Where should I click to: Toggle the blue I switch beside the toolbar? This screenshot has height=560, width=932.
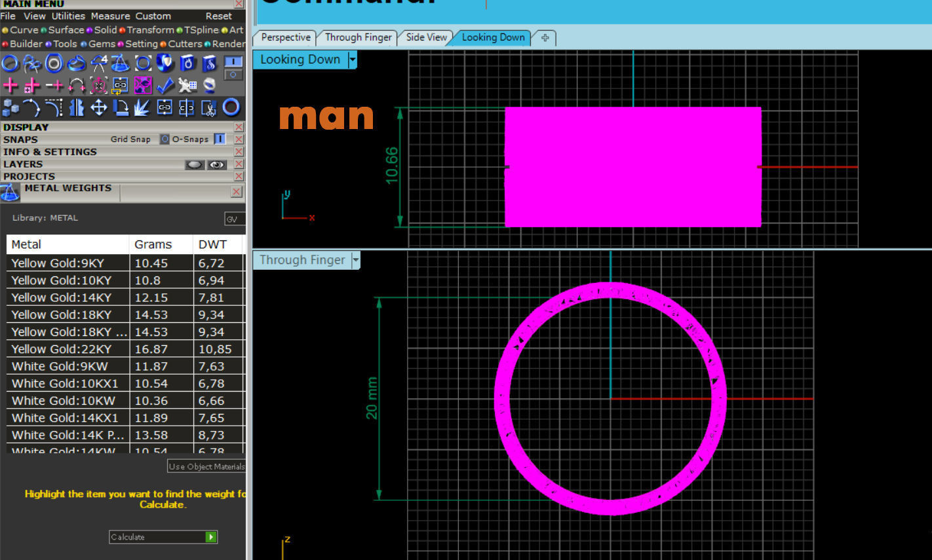(x=233, y=61)
